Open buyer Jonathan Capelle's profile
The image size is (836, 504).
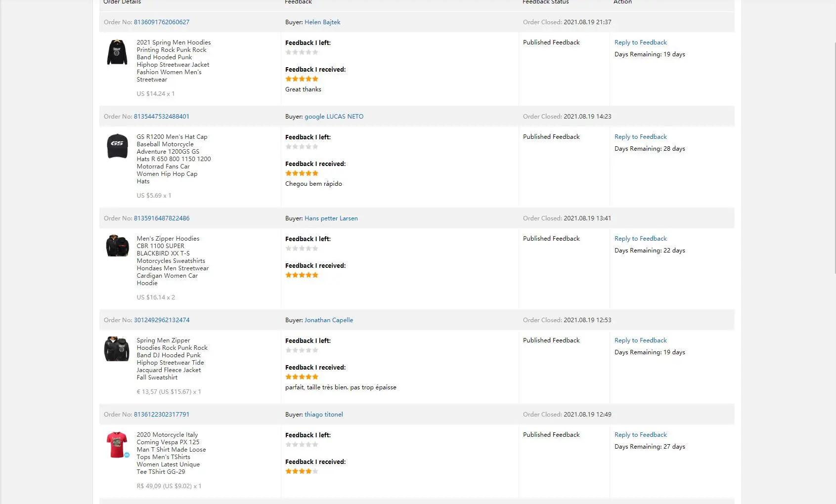pyautogui.click(x=329, y=320)
